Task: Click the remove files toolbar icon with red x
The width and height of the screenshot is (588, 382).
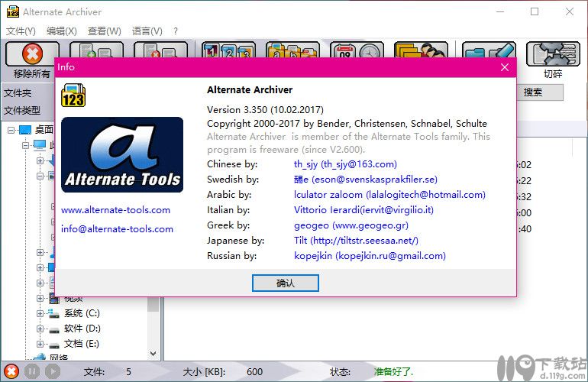Action: tap(160, 50)
